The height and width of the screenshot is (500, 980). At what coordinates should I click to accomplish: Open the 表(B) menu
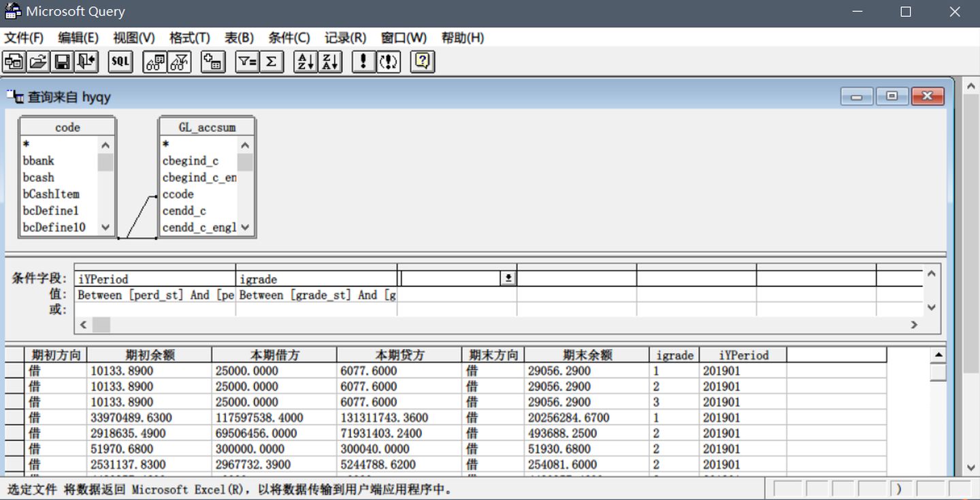(x=239, y=37)
